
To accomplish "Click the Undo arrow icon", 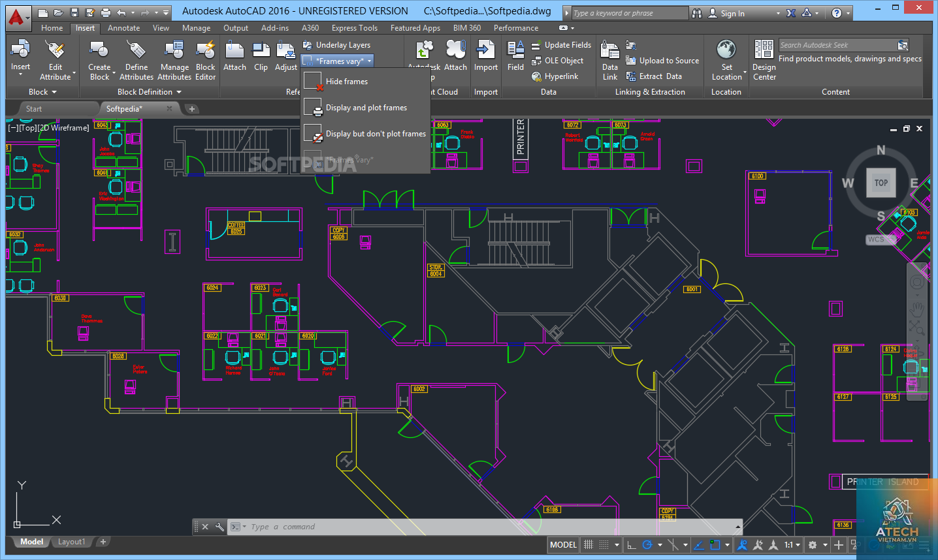I will point(121,13).
